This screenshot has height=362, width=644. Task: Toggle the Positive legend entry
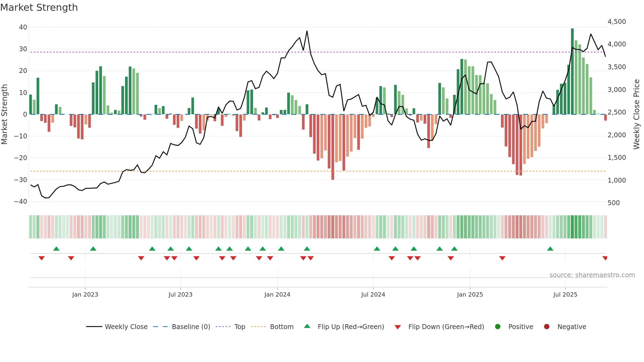coord(514,327)
